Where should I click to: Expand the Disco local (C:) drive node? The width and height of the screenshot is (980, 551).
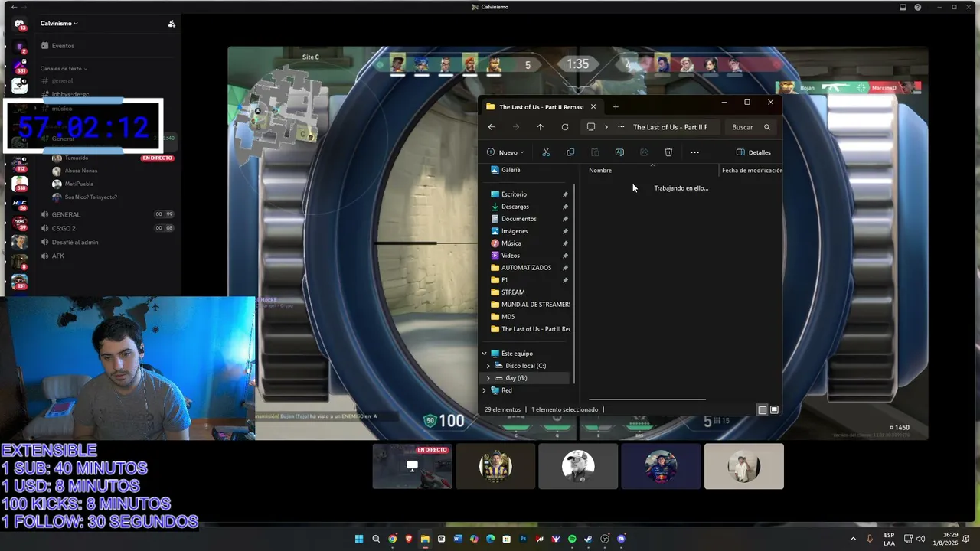pos(488,366)
